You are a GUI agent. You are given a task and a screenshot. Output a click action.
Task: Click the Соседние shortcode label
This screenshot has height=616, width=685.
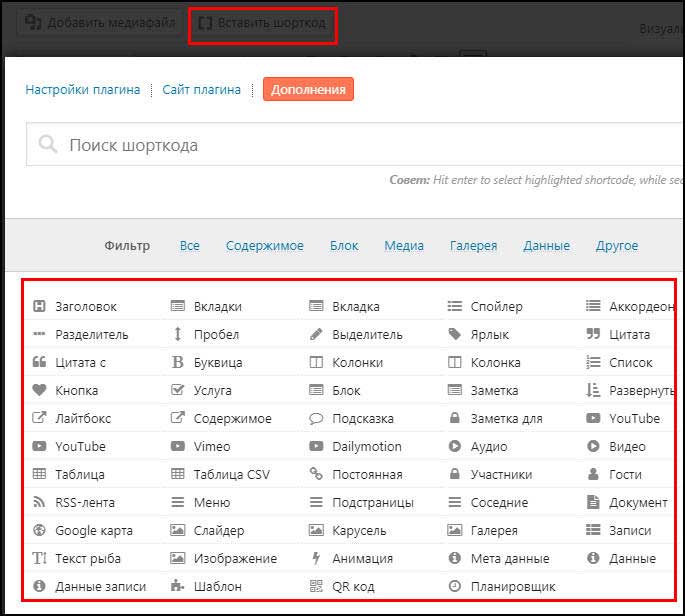click(x=499, y=502)
